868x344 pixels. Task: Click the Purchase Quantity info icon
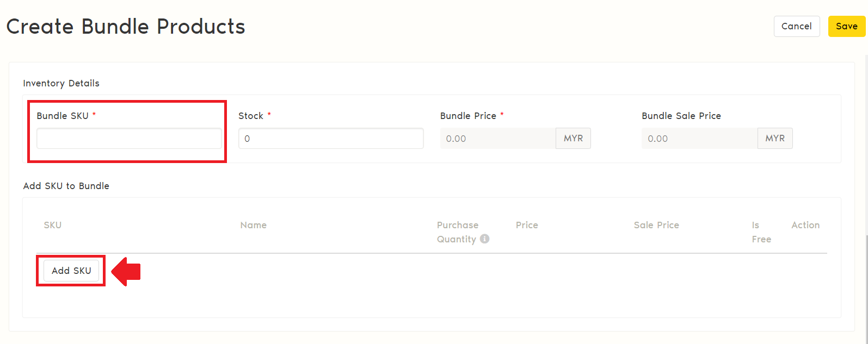click(485, 239)
